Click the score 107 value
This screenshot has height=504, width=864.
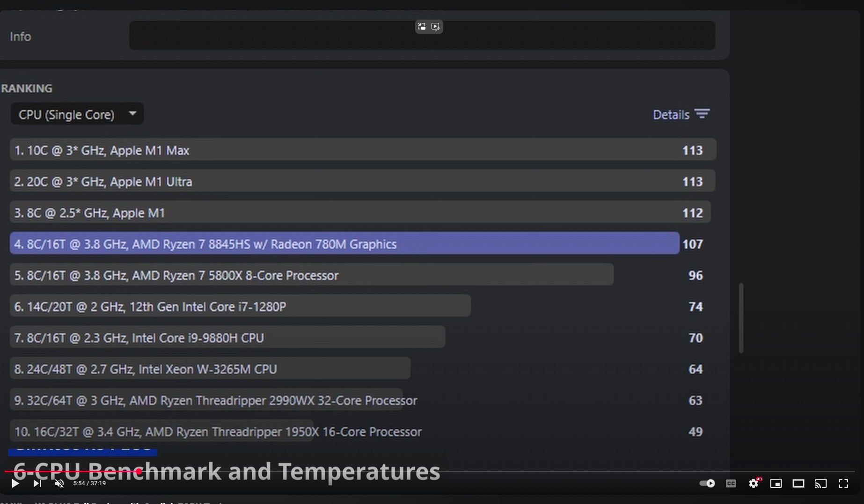point(693,244)
